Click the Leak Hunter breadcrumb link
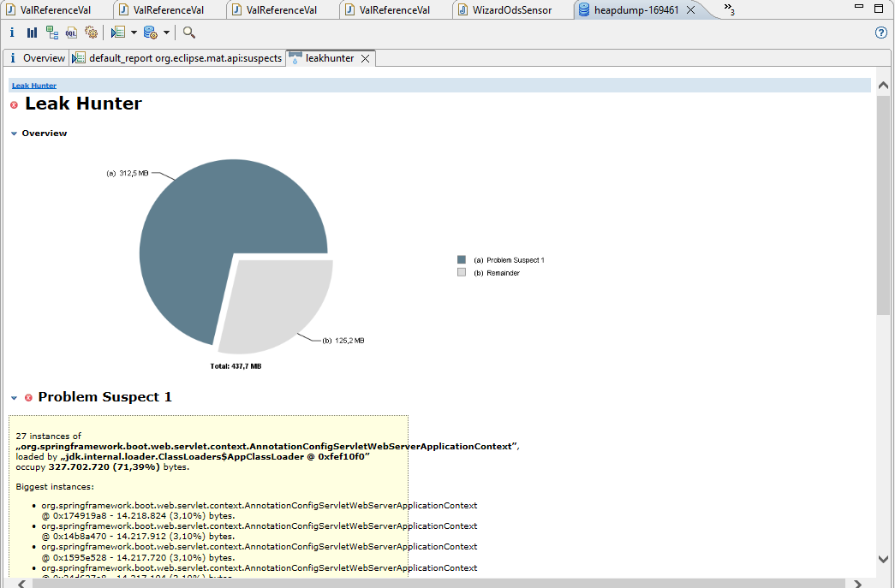The width and height of the screenshot is (895, 588). 34,86
